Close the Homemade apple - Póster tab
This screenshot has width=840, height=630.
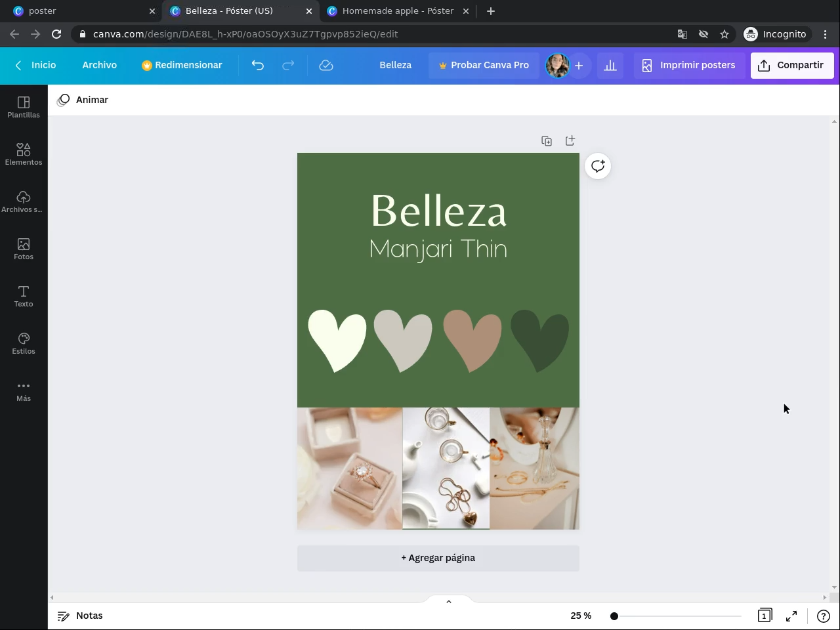coord(466,11)
